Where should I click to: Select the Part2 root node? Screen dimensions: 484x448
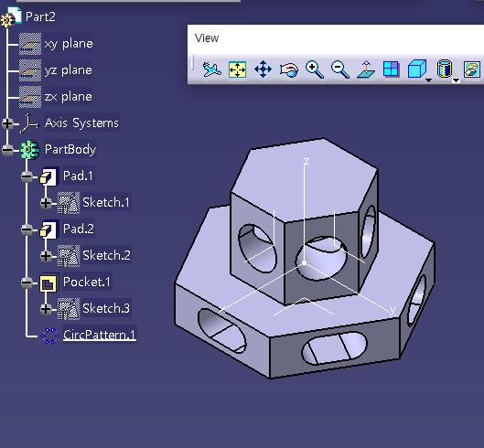click(x=40, y=16)
